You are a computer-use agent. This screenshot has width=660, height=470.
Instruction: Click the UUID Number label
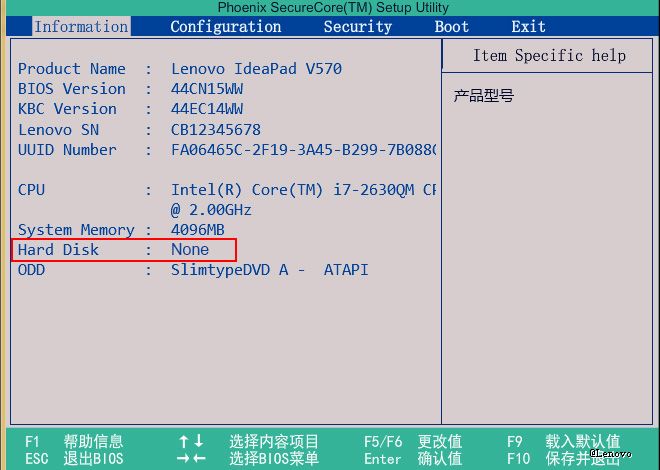(x=67, y=150)
